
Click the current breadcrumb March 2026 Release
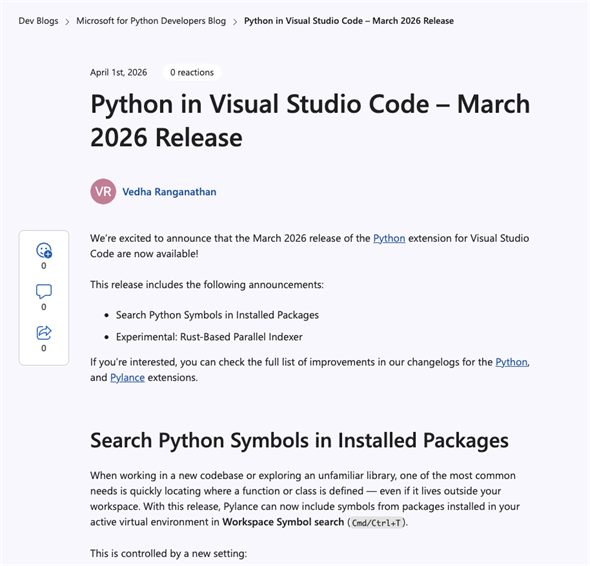349,21
